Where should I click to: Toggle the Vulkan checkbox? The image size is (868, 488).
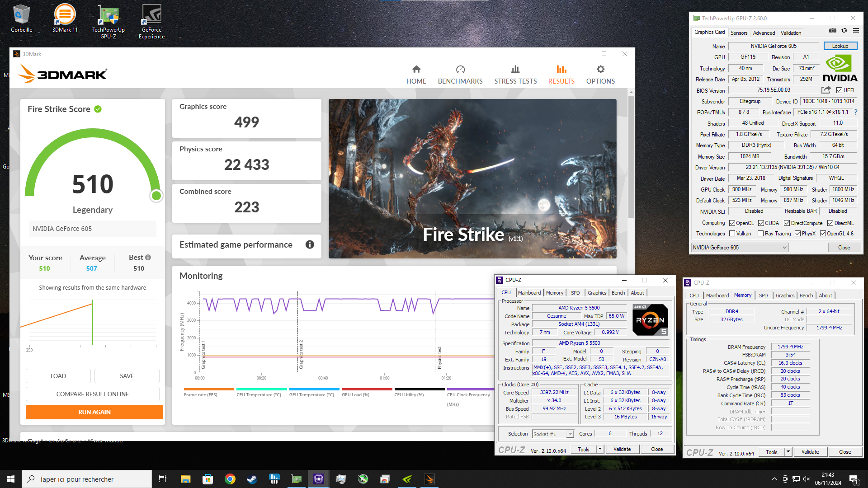click(x=732, y=234)
